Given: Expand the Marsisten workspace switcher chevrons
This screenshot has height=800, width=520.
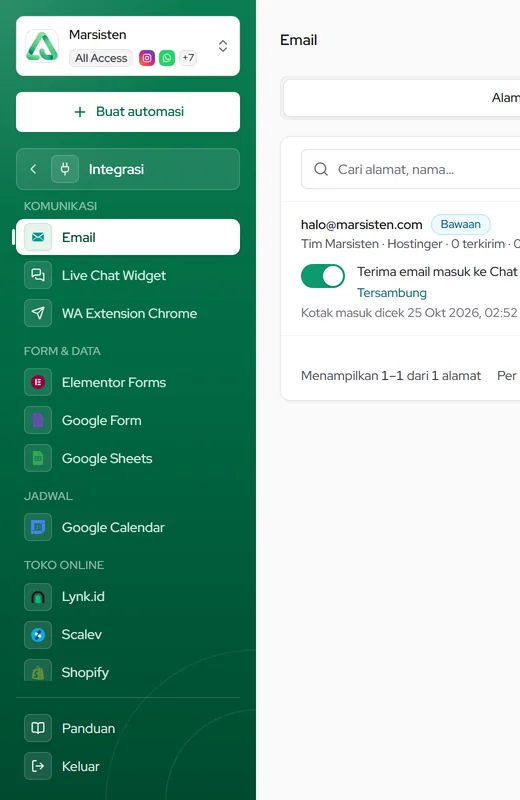Looking at the screenshot, I should 223,46.
